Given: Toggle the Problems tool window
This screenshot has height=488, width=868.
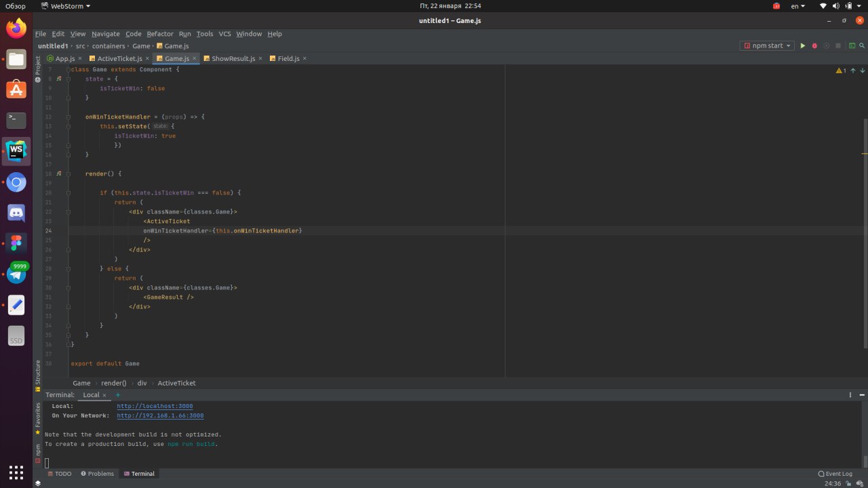Looking at the screenshot, I should tap(97, 474).
